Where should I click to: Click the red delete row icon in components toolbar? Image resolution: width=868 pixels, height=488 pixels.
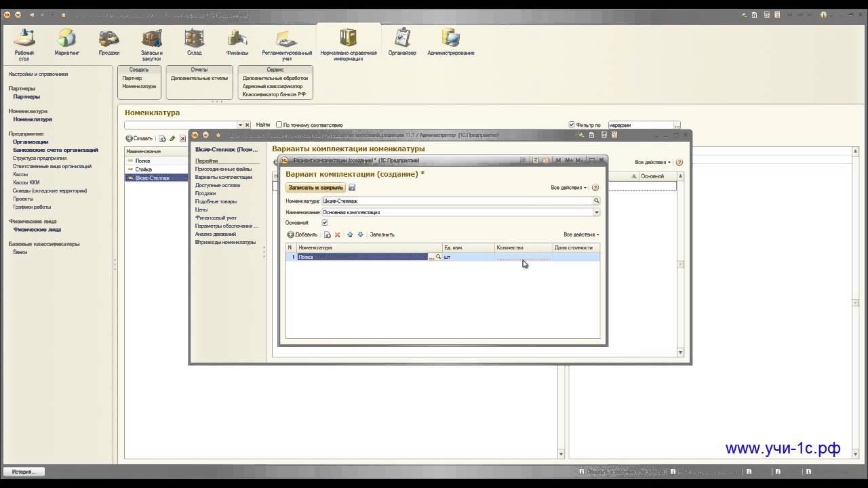pos(337,235)
